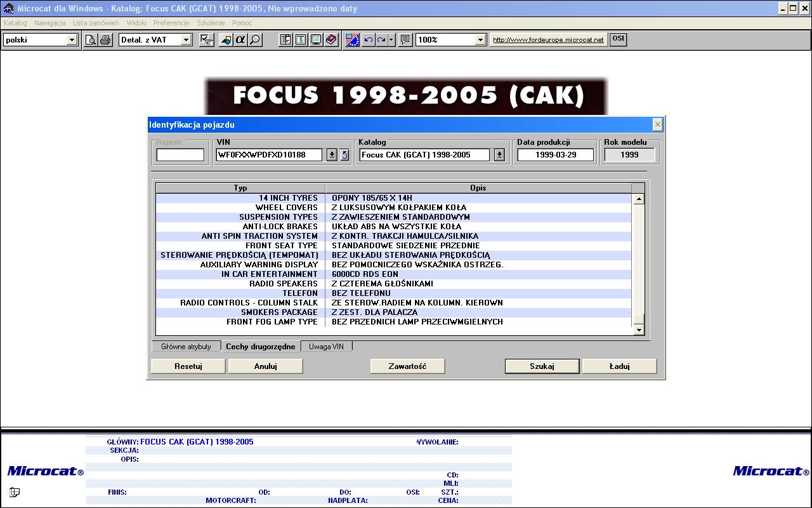Click the Data produkcji date field

[556, 155]
